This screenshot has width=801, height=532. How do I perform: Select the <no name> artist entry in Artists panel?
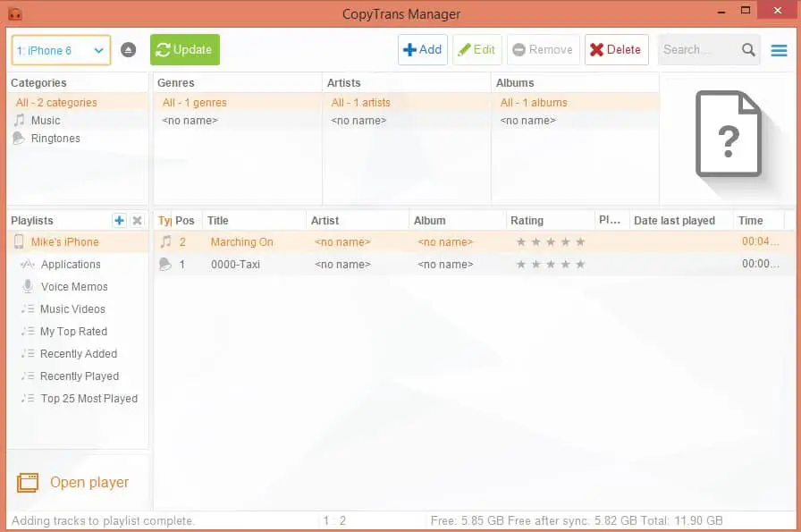coord(407,121)
